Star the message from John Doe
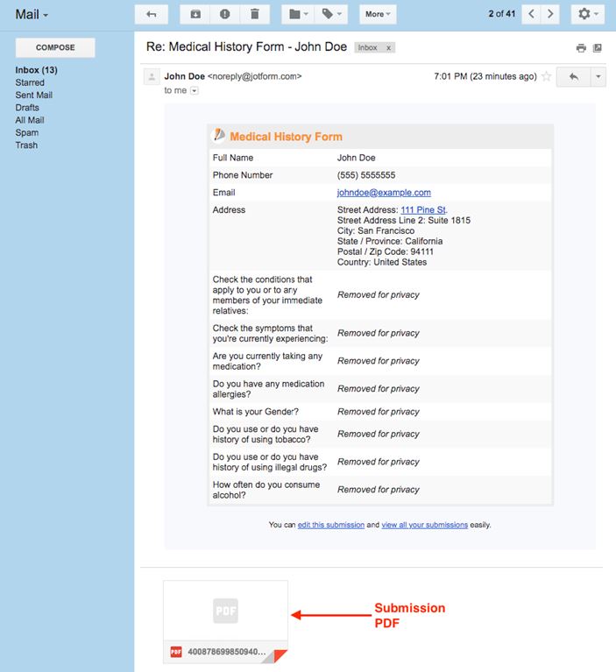 click(x=547, y=77)
